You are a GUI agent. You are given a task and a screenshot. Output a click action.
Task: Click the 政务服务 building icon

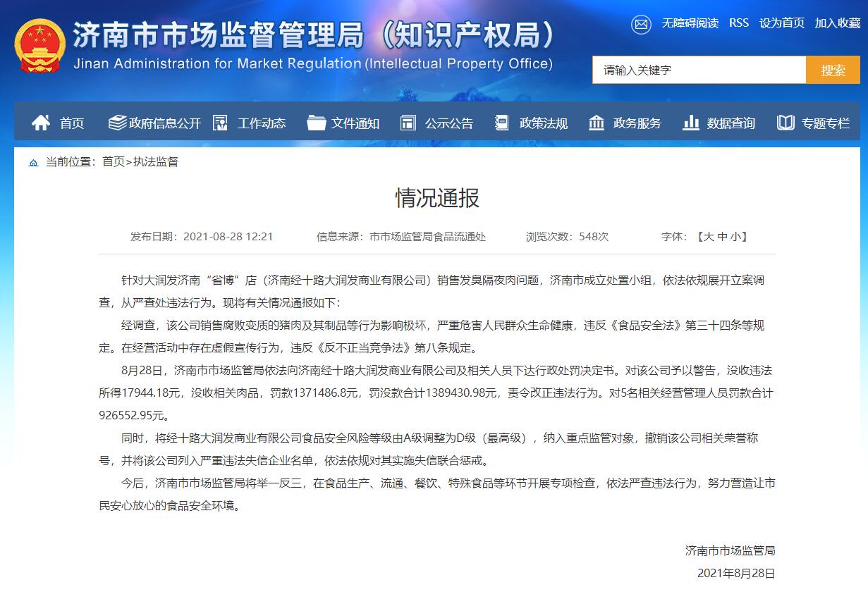point(597,123)
